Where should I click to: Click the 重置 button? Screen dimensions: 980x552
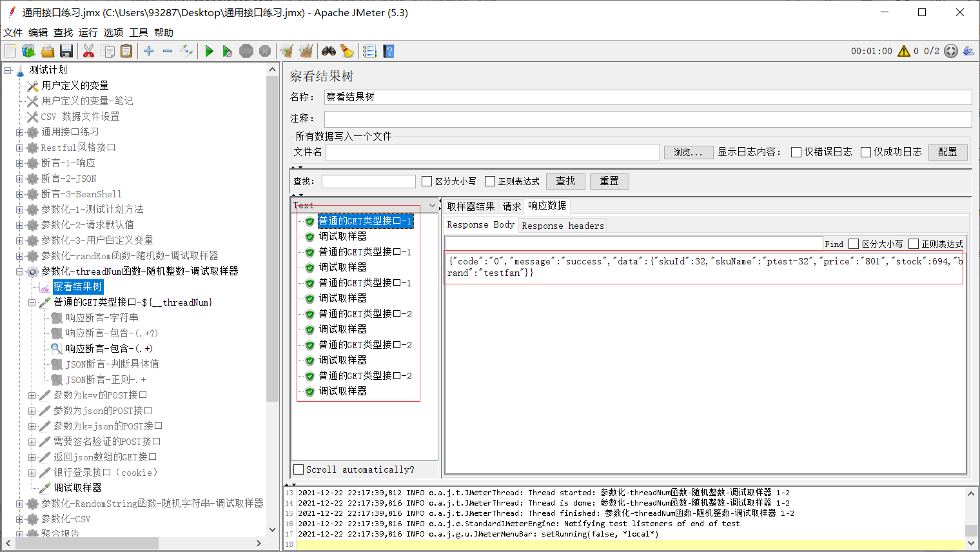coord(609,181)
